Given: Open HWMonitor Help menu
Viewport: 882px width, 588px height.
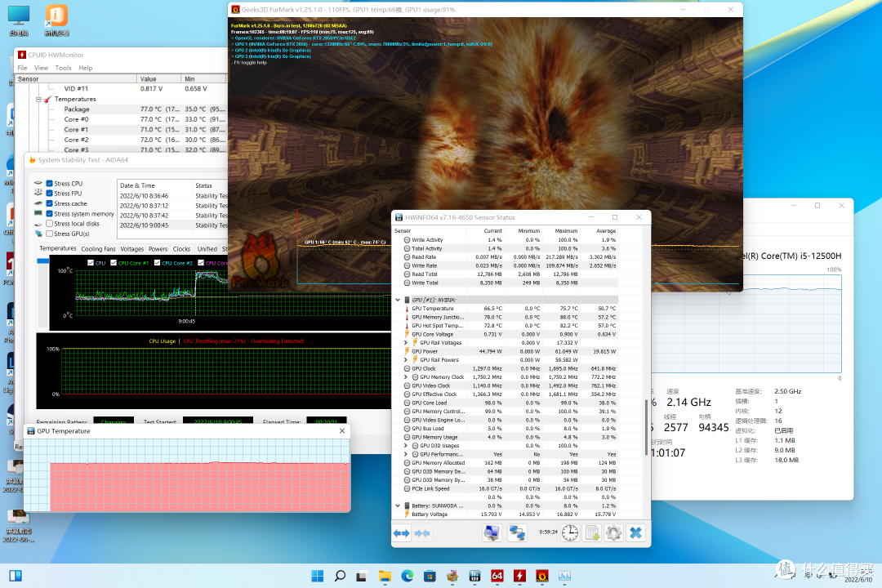Looking at the screenshot, I should 86,68.
